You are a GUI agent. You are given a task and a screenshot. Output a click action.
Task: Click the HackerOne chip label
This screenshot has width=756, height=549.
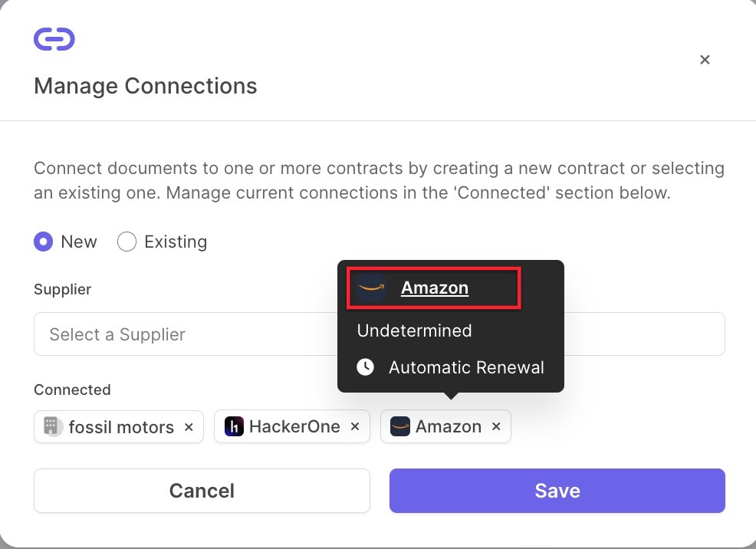[294, 426]
